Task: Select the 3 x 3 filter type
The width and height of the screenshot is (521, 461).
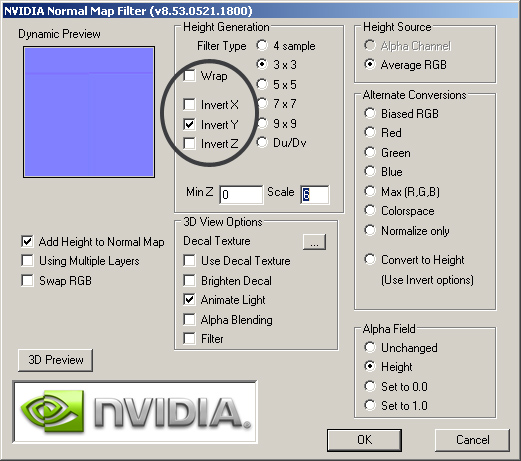Action: coord(262,64)
